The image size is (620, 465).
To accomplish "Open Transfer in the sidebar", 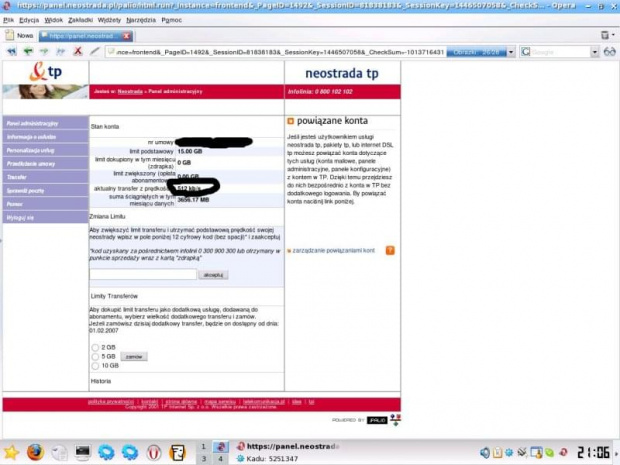I will click(45, 177).
